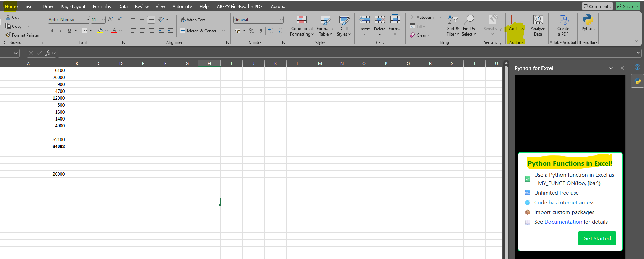Click the Copy icon in Clipboard group

pyautogui.click(x=8, y=26)
